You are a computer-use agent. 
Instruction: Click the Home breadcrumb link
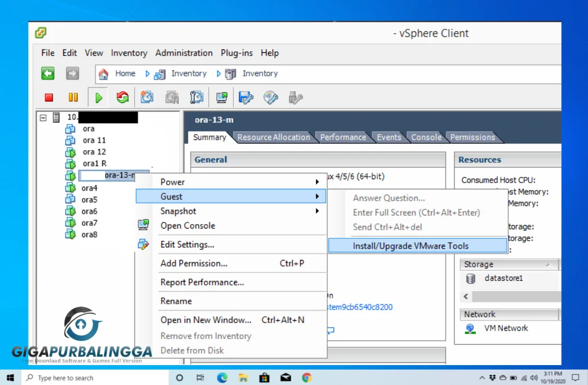[x=125, y=73]
